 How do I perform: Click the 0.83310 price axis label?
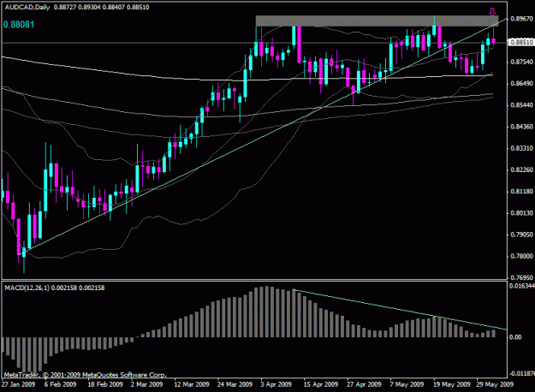[521, 148]
